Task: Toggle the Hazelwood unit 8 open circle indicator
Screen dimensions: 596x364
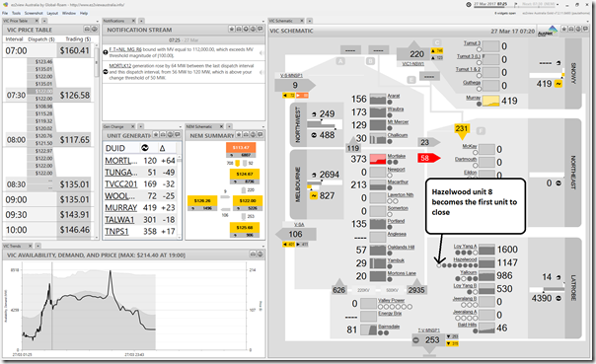Action: point(439,265)
